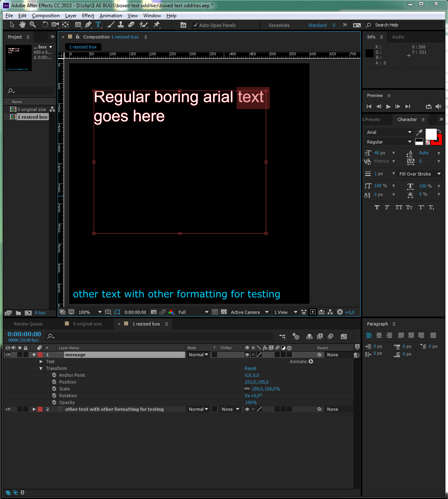Select the Rectangle shape tool
The height and width of the screenshot is (499, 448).
[78, 25]
